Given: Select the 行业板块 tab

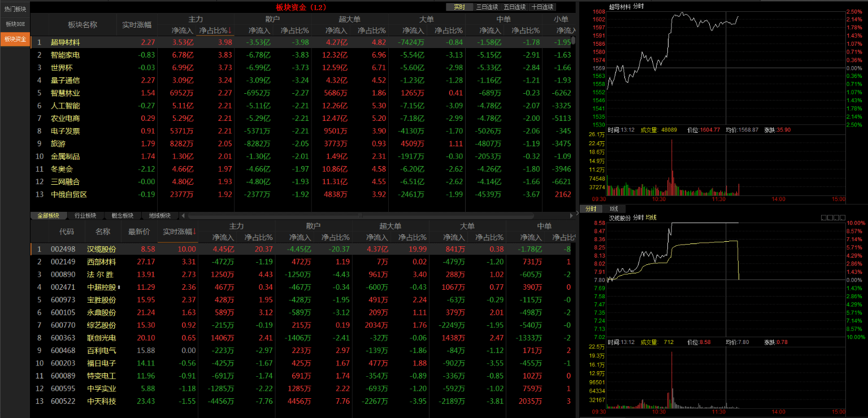Looking at the screenshot, I should click(x=85, y=216).
